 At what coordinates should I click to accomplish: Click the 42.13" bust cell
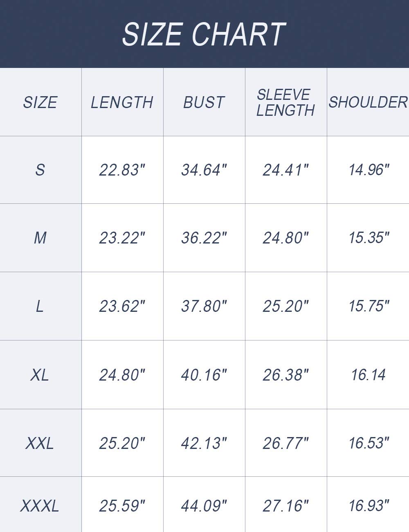tap(204, 443)
